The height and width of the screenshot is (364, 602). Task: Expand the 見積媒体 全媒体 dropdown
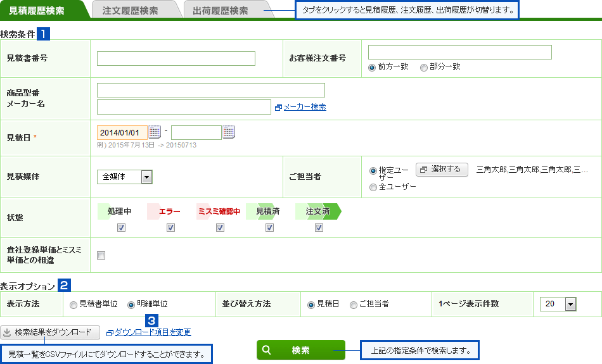pos(147,177)
